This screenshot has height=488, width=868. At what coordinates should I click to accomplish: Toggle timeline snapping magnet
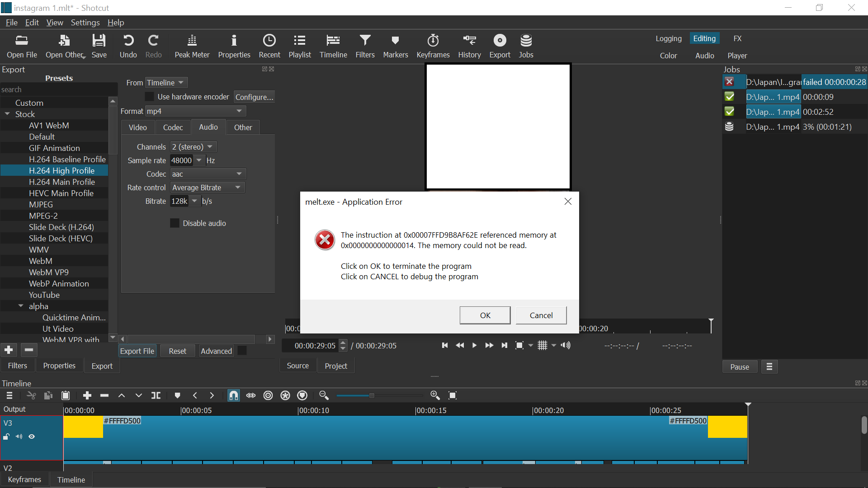234,396
